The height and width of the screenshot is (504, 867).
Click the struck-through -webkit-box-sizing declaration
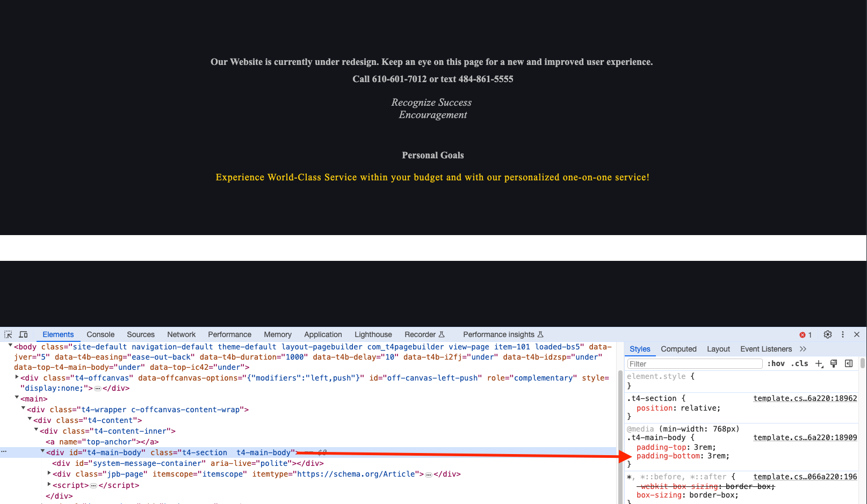point(706,486)
